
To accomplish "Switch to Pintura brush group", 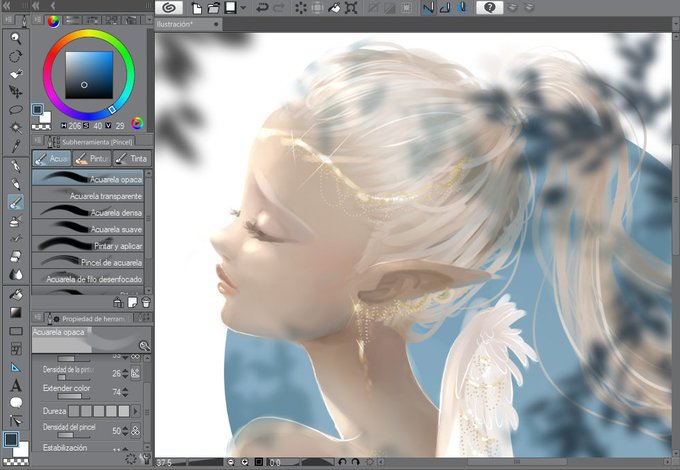I will tap(92, 159).
